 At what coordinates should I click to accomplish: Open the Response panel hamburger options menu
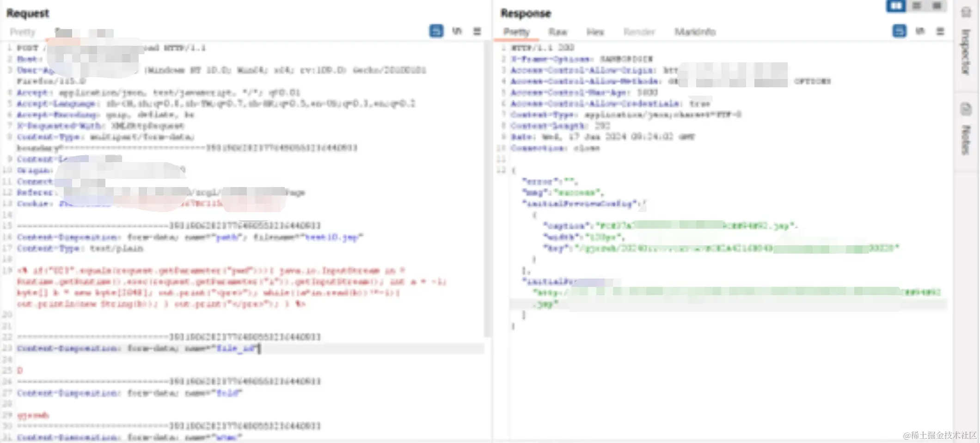point(940,31)
